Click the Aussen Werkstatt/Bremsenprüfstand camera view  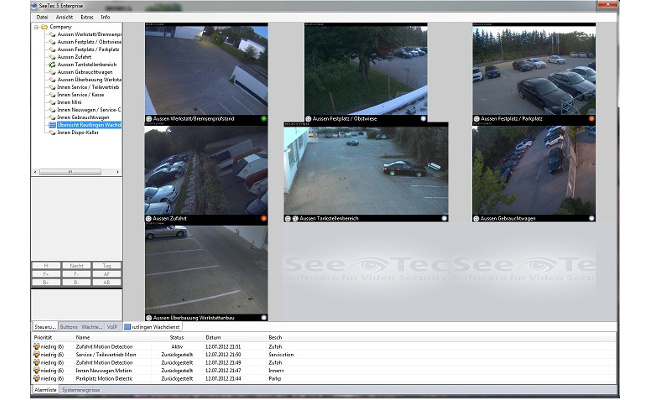coord(206,70)
